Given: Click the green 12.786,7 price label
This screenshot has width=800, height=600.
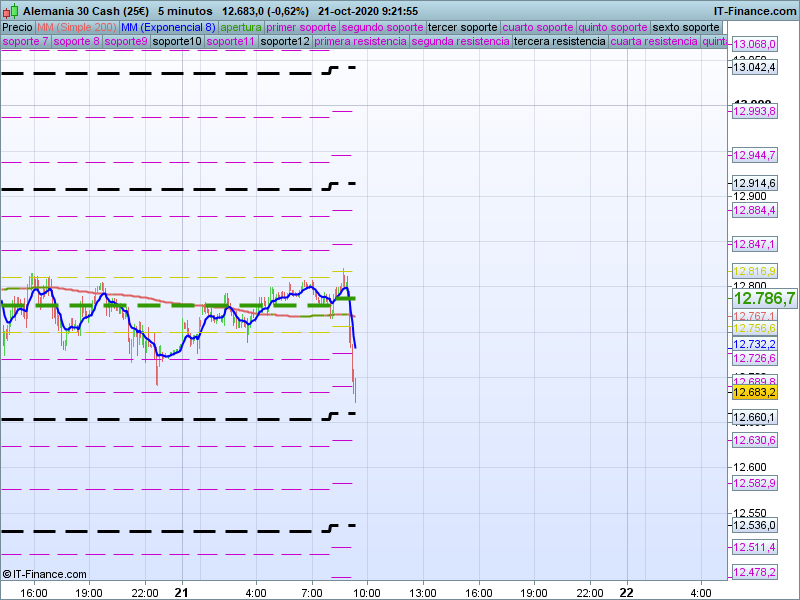Looking at the screenshot, I should point(764,298).
